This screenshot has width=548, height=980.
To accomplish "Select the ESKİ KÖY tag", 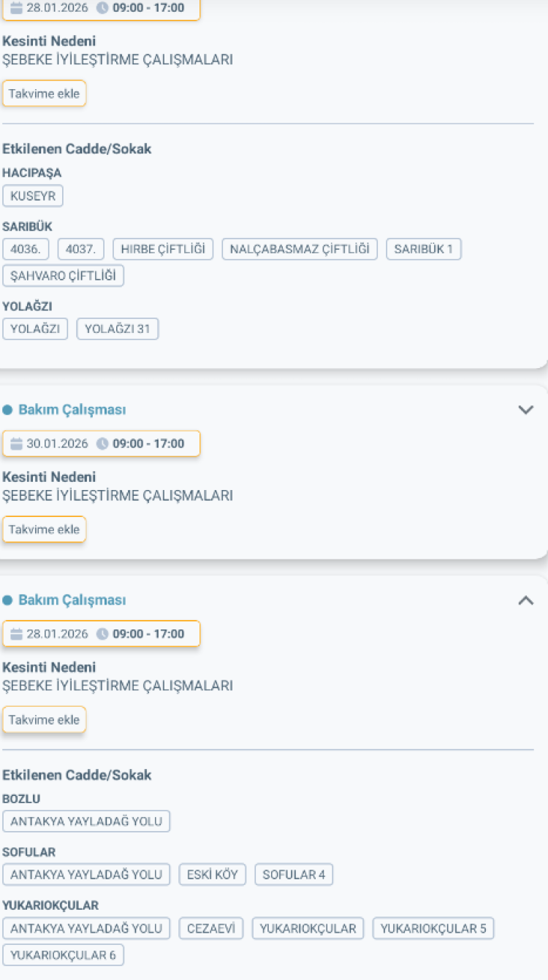I will click(x=212, y=875).
